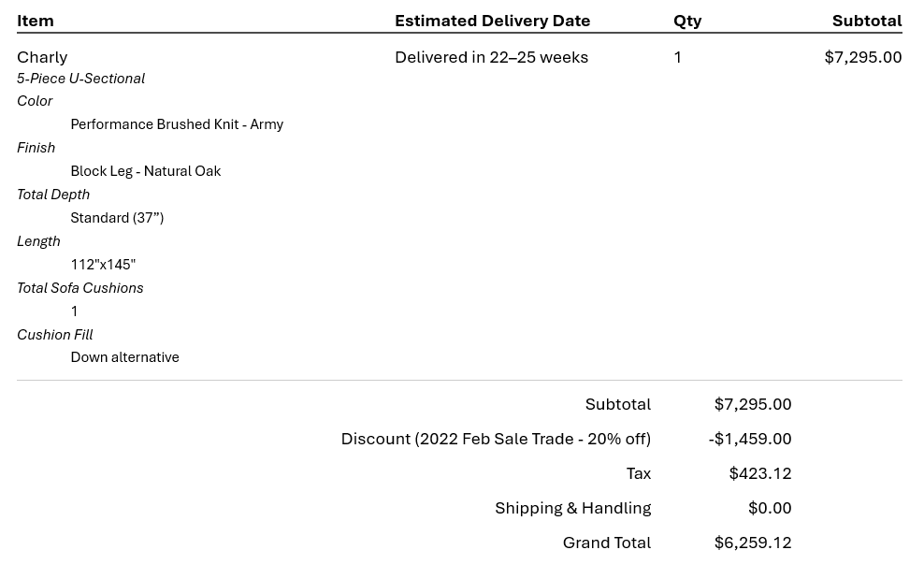Click the Total Sofa Cushions label
Image resolution: width=924 pixels, height=579 pixels.
tap(80, 288)
